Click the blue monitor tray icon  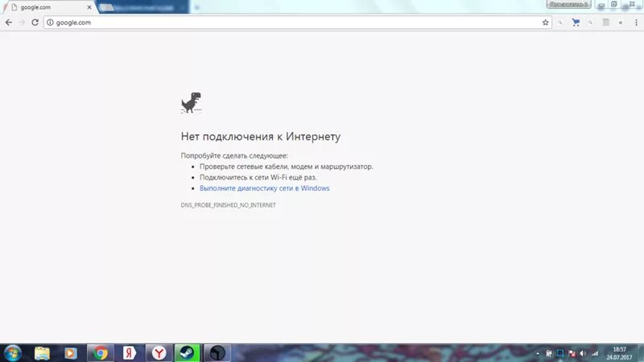coord(560,353)
